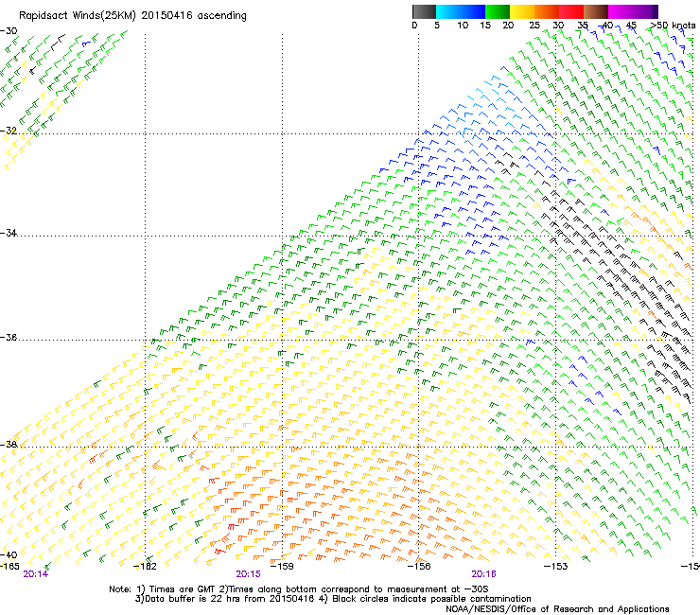
Task: Click the latitude label '-32'
Action: coord(9,131)
